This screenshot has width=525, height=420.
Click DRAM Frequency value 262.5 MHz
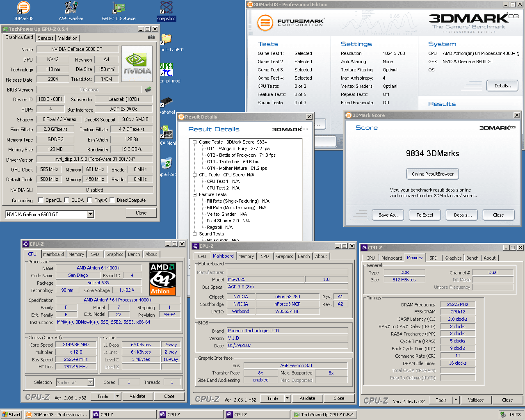458,304
